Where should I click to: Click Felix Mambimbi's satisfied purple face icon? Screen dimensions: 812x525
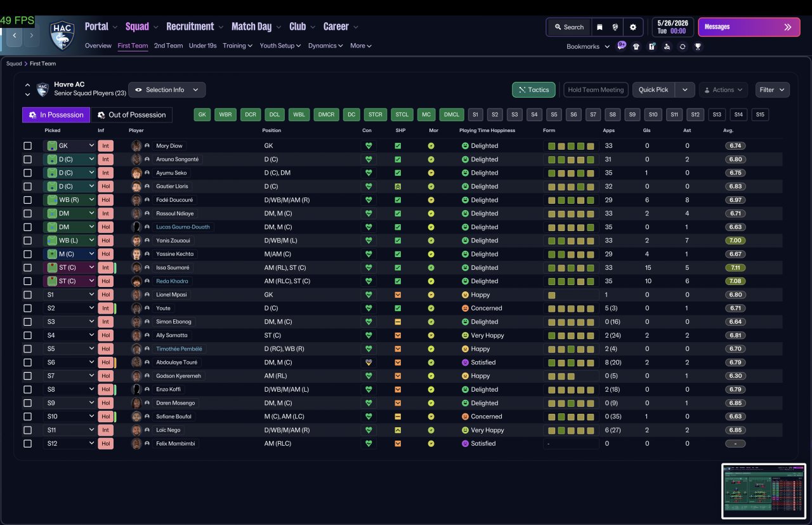click(x=465, y=444)
